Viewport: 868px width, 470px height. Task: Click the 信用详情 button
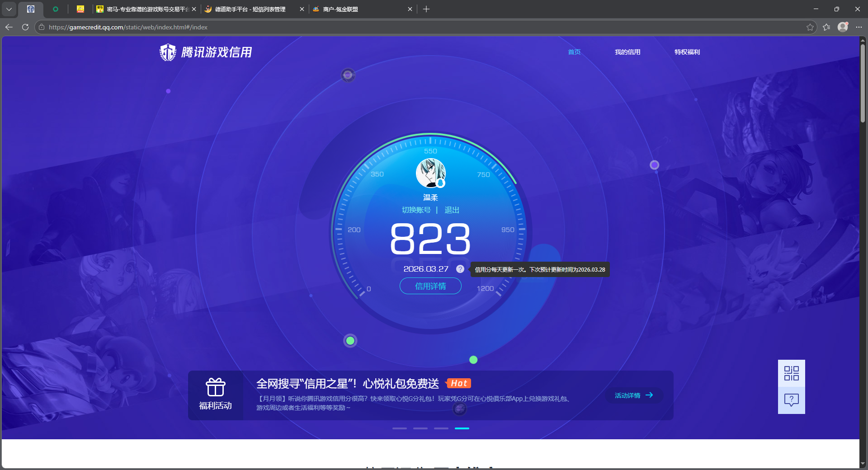point(430,286)
